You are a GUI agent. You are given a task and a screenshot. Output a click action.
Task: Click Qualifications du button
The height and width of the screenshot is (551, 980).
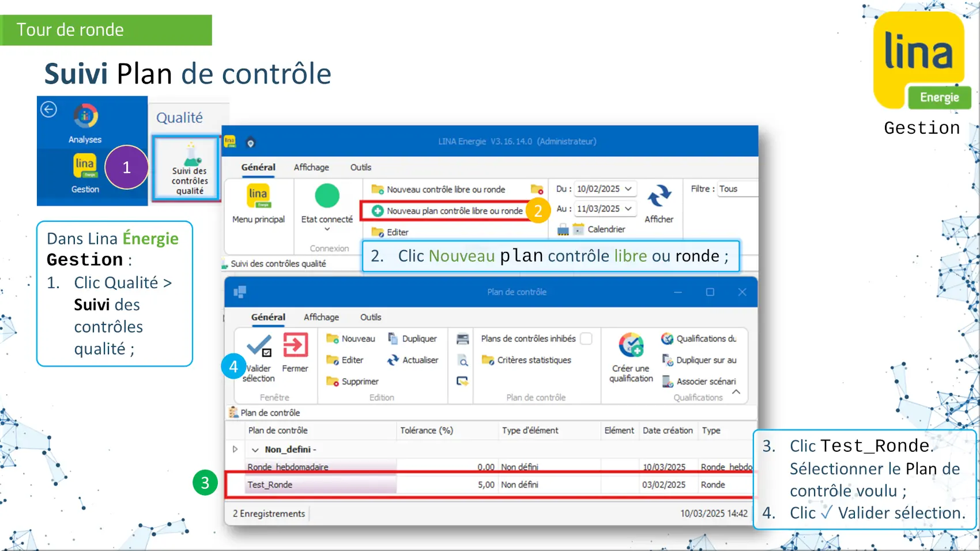point(699,339)
